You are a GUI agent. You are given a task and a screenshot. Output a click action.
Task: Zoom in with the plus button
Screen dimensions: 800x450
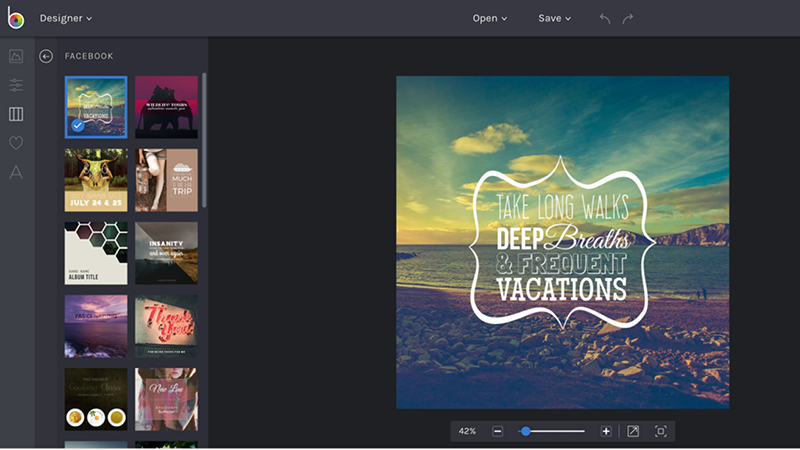coord(606,432)
